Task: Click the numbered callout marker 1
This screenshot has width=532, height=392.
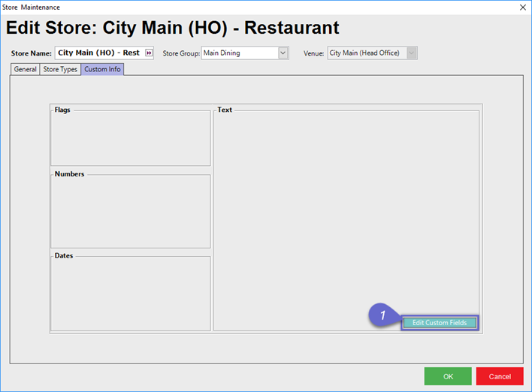Action: click(382, 315)
